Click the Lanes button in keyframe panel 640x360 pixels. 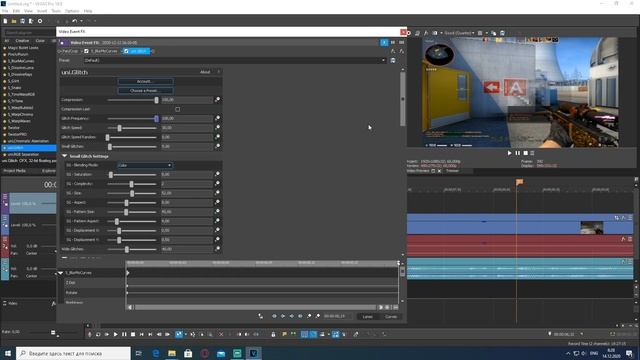[x=367, y=317]
